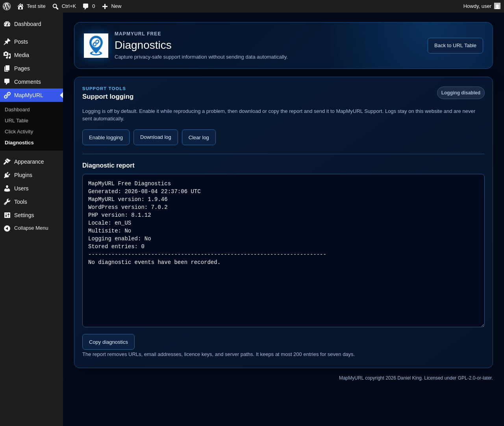Click the Collapse Menu label
Viewport: 504px width, 426px height.
[31, 228]
